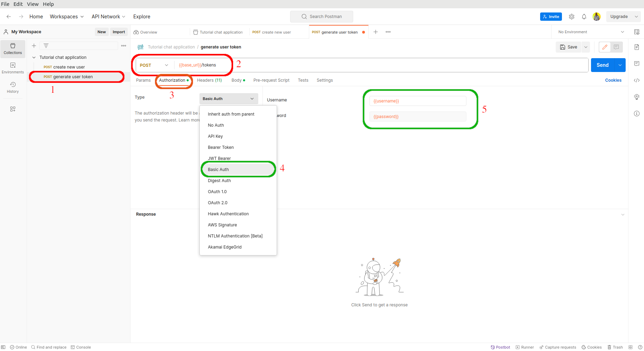Go forward using the right arrow icon
Image resolution: width=644 pixels, height=351 pixels.
coord(21,17)
